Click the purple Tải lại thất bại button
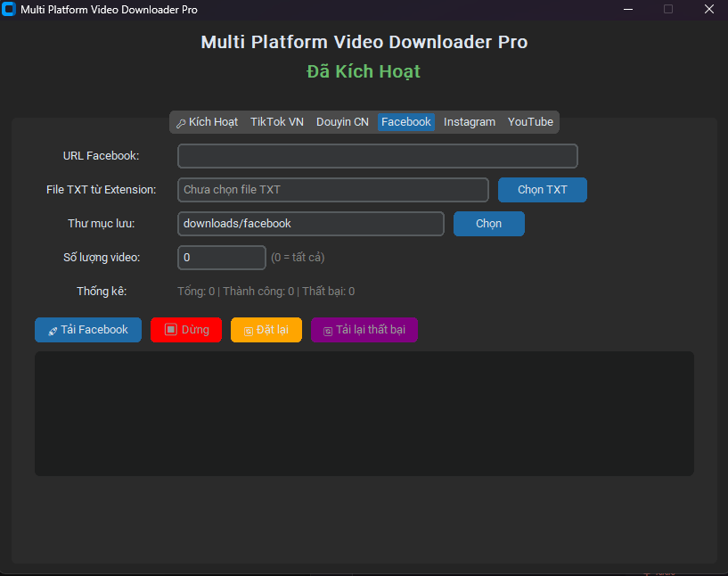 (x=364, y=330)
